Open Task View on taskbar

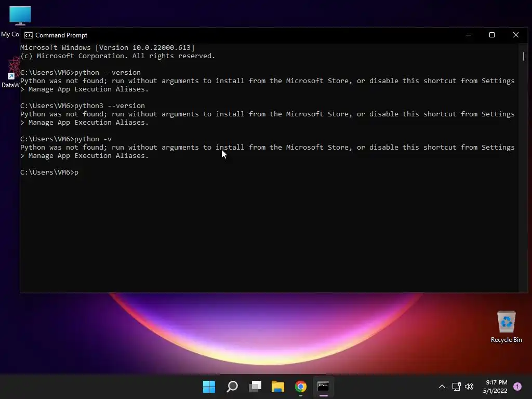255,387
